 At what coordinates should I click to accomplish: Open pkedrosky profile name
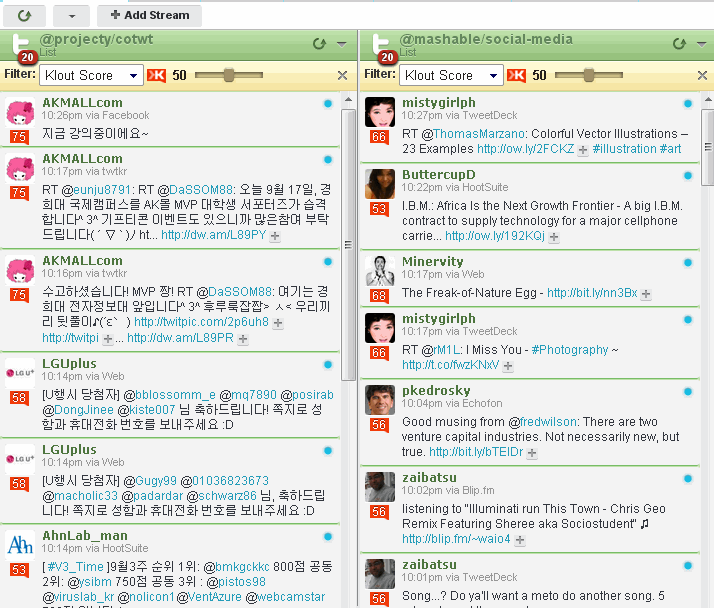click(x=436, y=391)
